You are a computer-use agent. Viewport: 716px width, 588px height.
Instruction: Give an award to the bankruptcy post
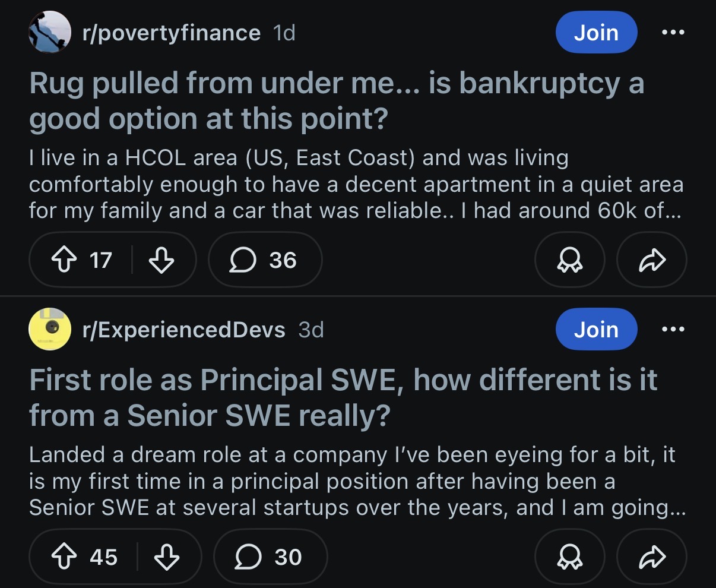click(x=570, y=260)
